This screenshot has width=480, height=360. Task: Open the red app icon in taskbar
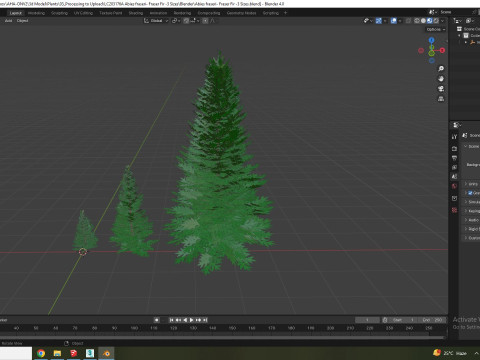(x=74, y=353)
